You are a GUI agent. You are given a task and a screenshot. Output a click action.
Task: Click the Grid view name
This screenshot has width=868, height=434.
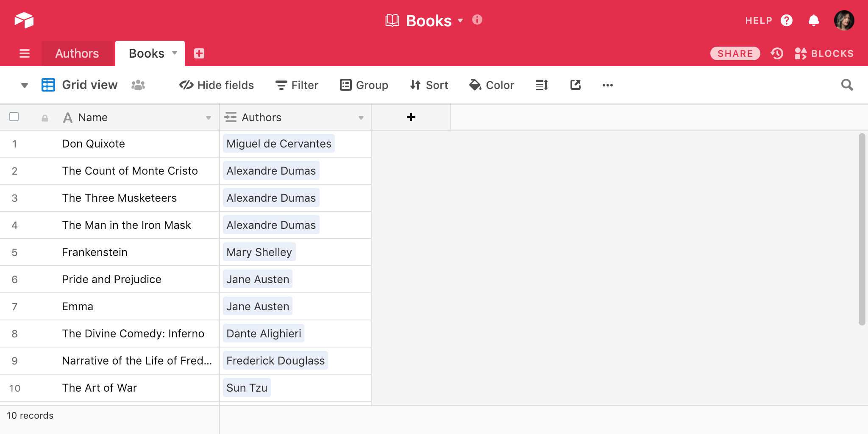90,85
